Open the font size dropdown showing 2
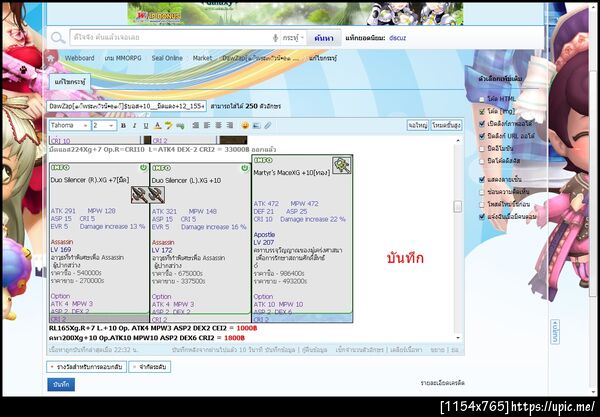600x417 pixels. pos(104,125)
